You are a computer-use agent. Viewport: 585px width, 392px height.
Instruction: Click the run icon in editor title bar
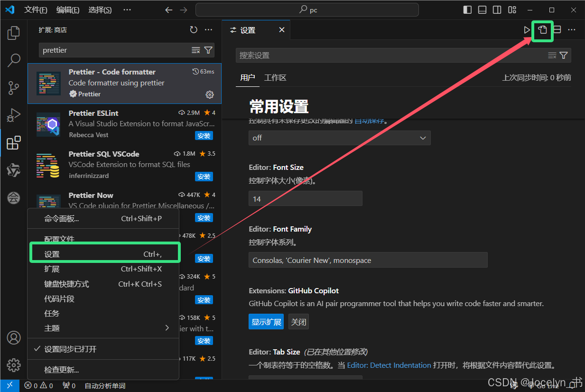coord(527,30)
